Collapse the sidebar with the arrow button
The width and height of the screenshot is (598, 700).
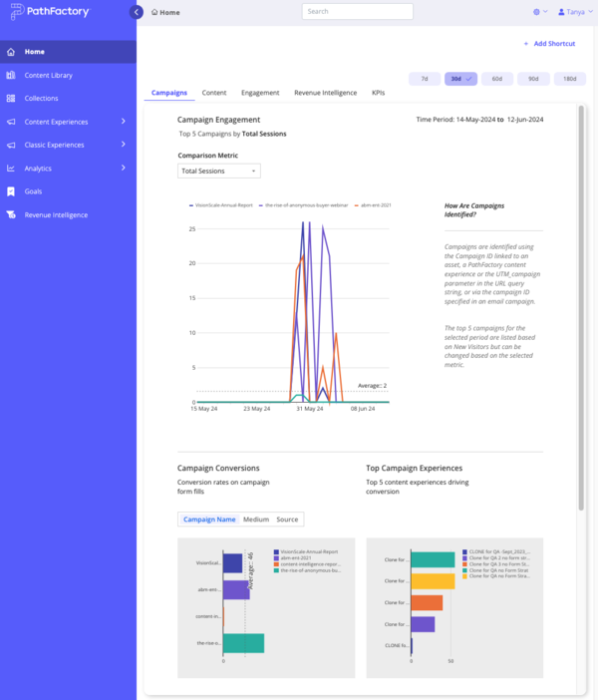(x=137, y=12)
